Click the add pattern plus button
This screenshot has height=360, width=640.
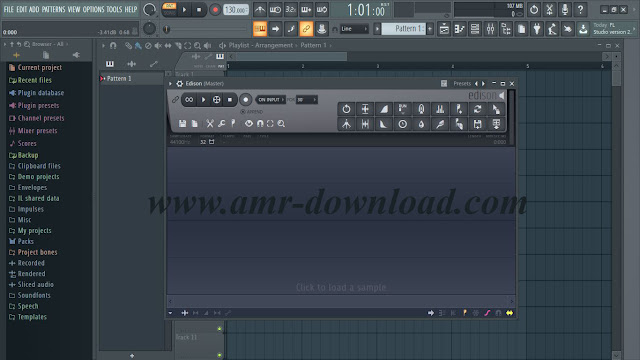[430, 29]
